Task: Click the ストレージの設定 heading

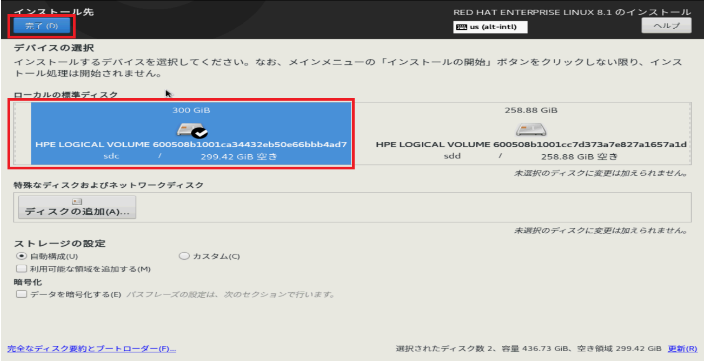Action: point(59,244)
